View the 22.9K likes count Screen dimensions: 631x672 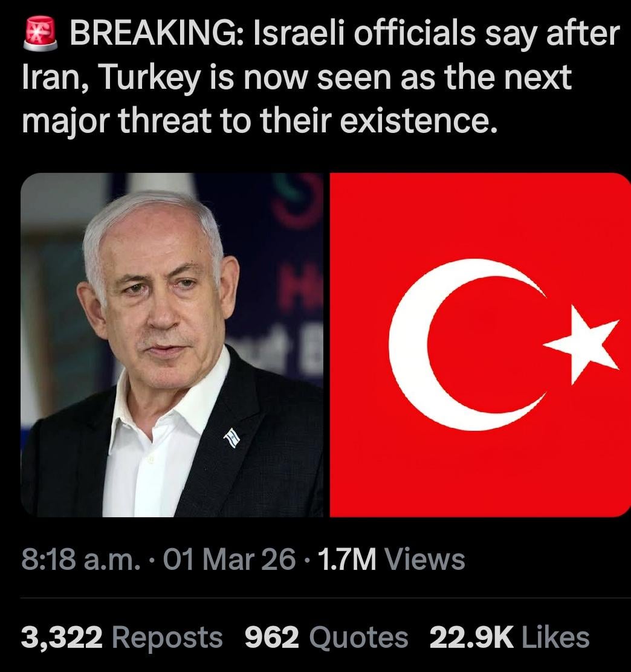coord(471,638)
